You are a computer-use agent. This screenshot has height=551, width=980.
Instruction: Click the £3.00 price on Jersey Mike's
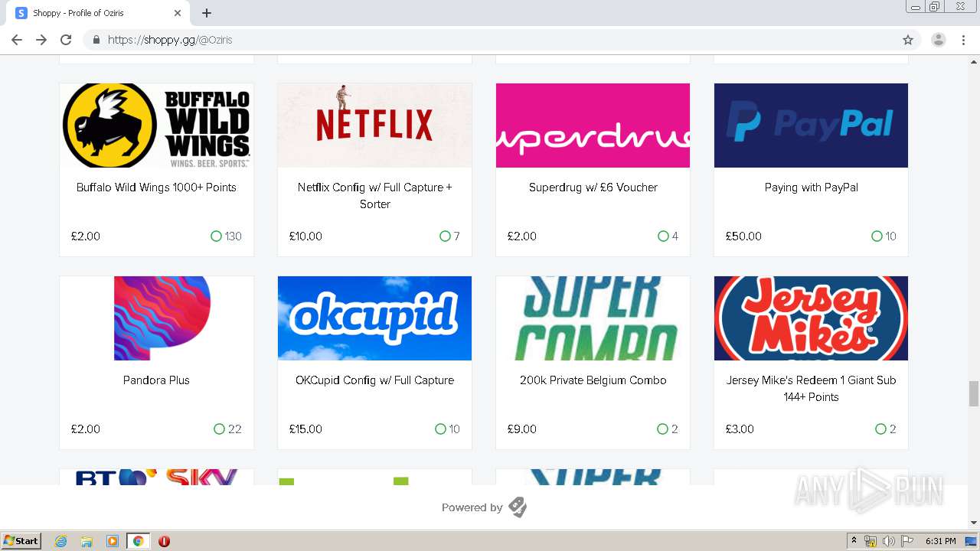pyautogui.click(x=740, y=429)
